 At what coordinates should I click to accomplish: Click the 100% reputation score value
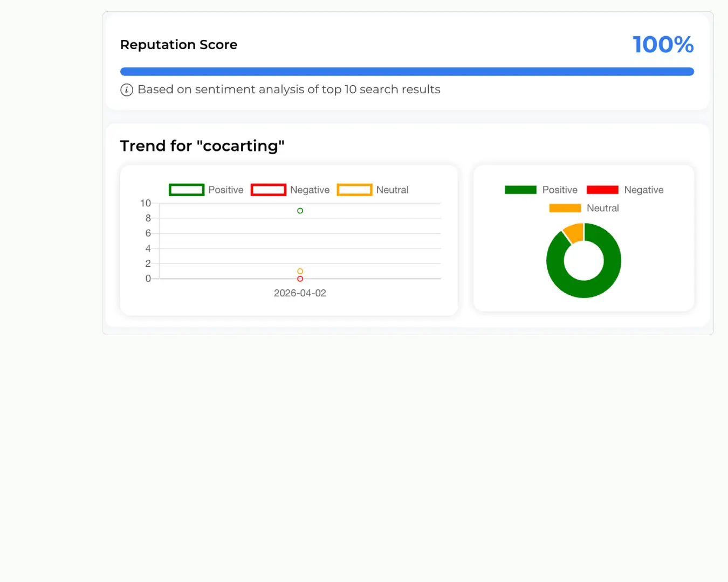(x=663, y=45)
